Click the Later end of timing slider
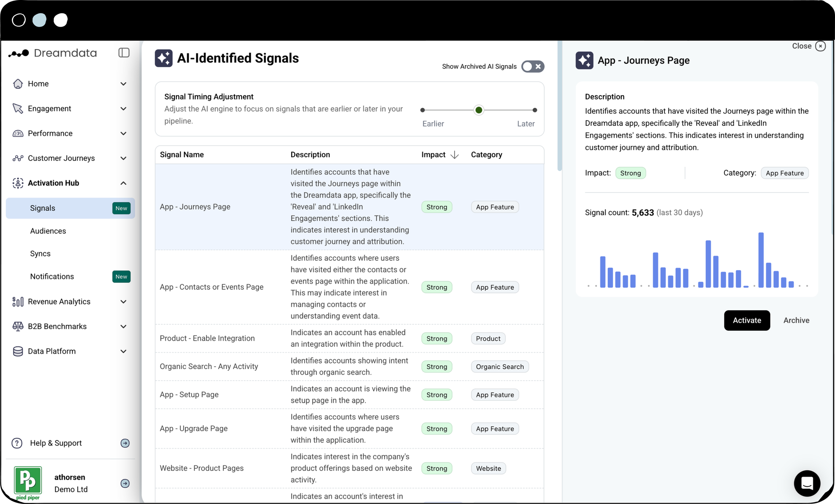The width and height of the screenshot is (835, 504). pyautogui.click(x=534, y=110)
